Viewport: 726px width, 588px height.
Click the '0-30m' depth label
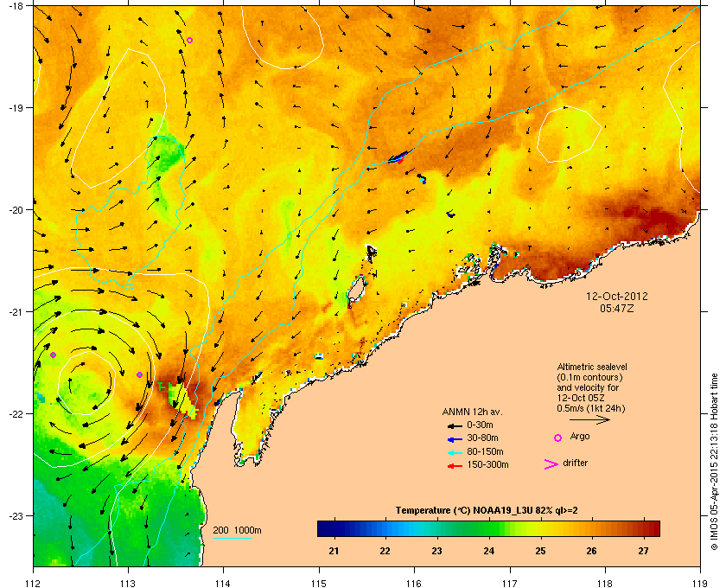tap(480, 425)
